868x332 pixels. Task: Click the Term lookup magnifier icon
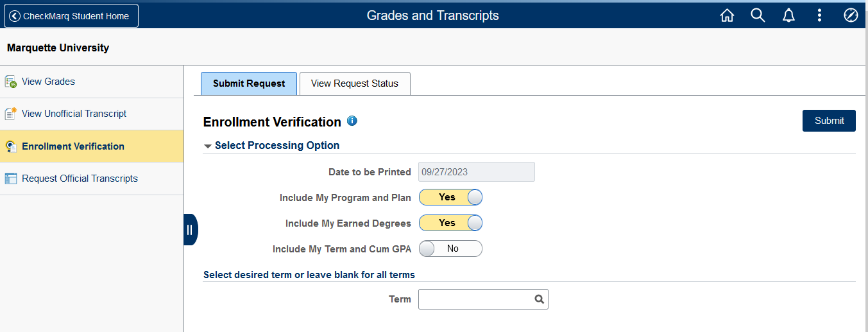coord(540,299)
